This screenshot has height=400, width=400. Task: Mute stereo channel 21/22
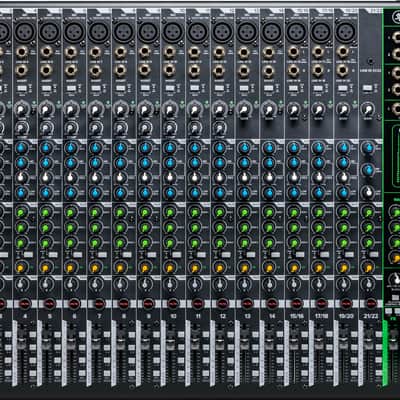point(371,304)
